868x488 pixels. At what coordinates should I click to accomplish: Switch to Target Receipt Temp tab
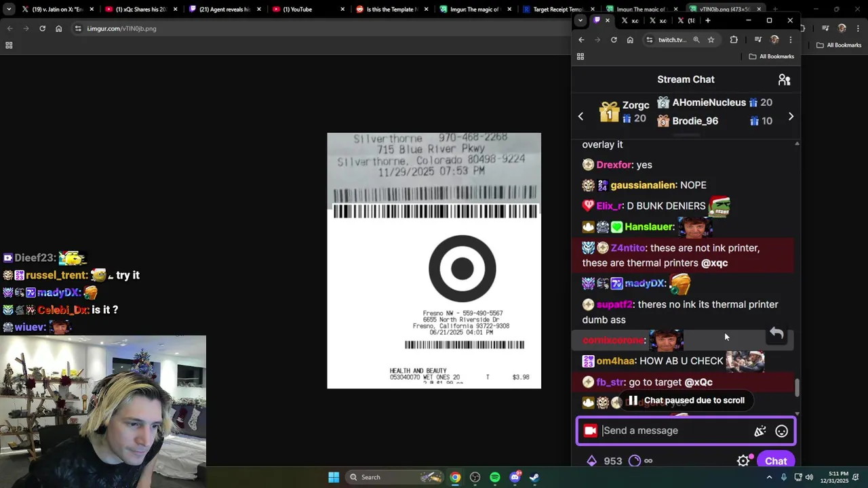(558, 9)
